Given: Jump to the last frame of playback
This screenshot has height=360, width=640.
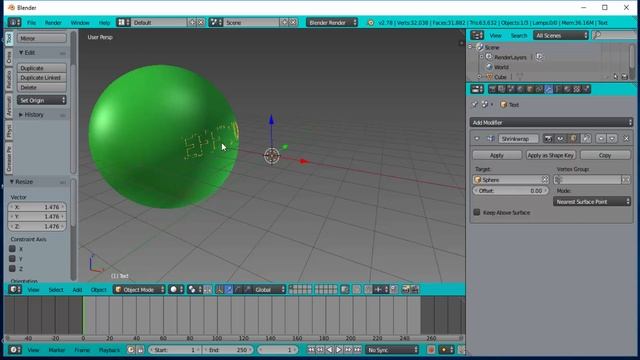Looking at the screenshot, I should [x=358, y=350].
